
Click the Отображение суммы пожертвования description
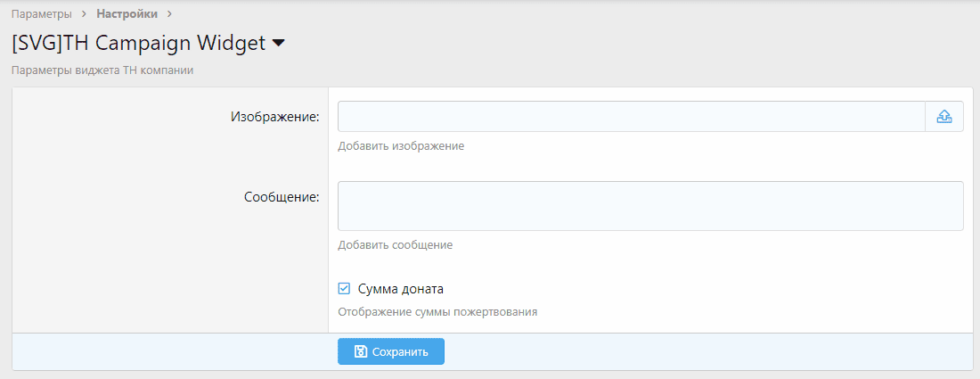[x=437, y=312]
